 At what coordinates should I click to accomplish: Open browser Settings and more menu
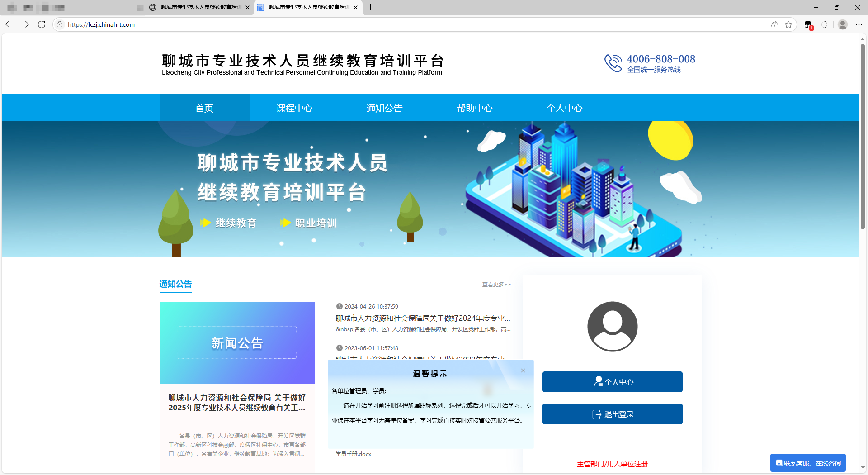coord(859,24)
